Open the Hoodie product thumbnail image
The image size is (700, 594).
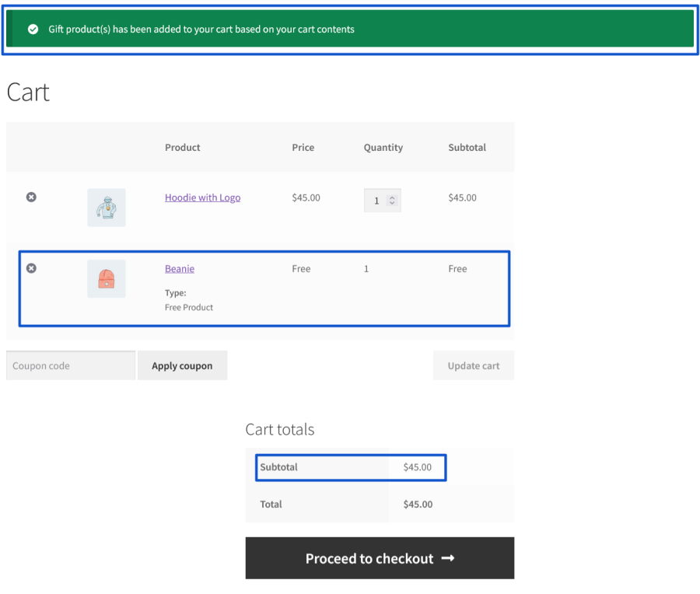106,208
